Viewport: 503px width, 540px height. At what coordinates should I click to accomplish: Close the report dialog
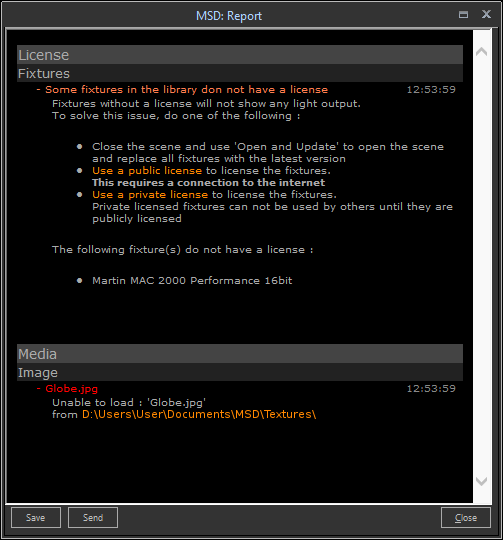pos(466,517)
